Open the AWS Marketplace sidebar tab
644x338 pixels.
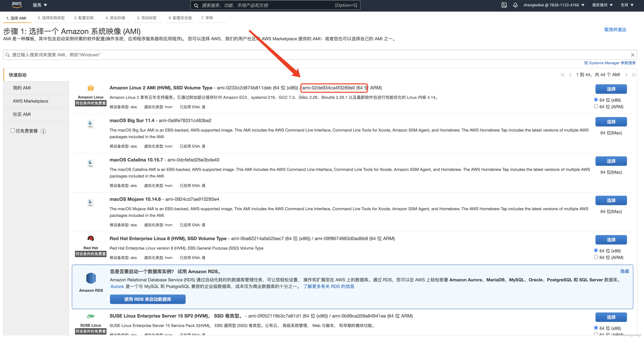pyautogui.click(x=31, y=101)
